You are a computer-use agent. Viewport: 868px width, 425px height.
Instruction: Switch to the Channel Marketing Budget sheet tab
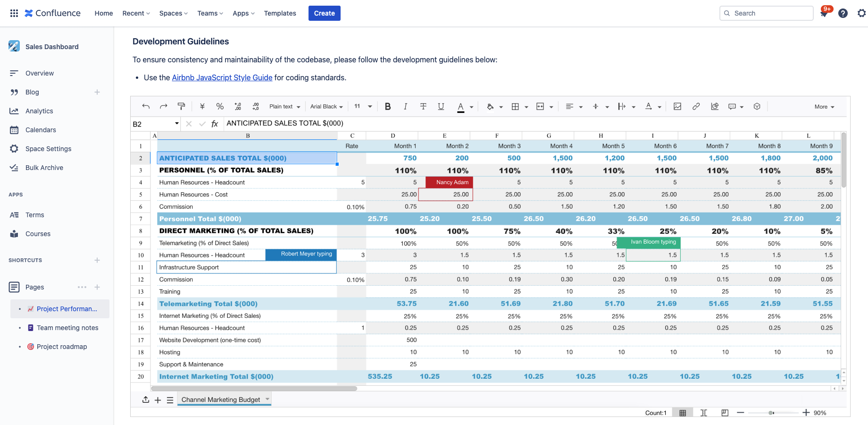click(x=220, y=399)
